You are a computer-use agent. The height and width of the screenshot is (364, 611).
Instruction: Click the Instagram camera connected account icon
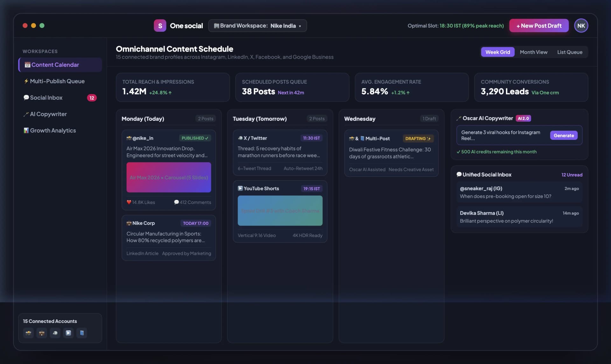tap(29, 333)
